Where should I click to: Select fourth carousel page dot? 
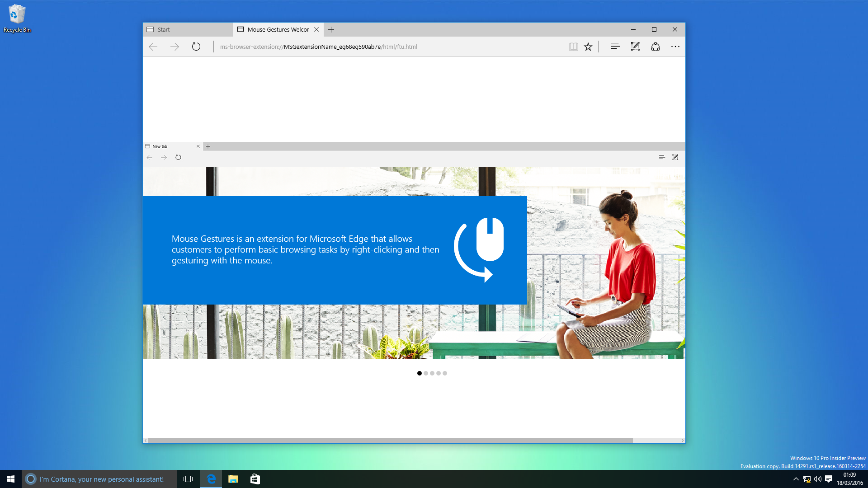[x=439, y=373]
